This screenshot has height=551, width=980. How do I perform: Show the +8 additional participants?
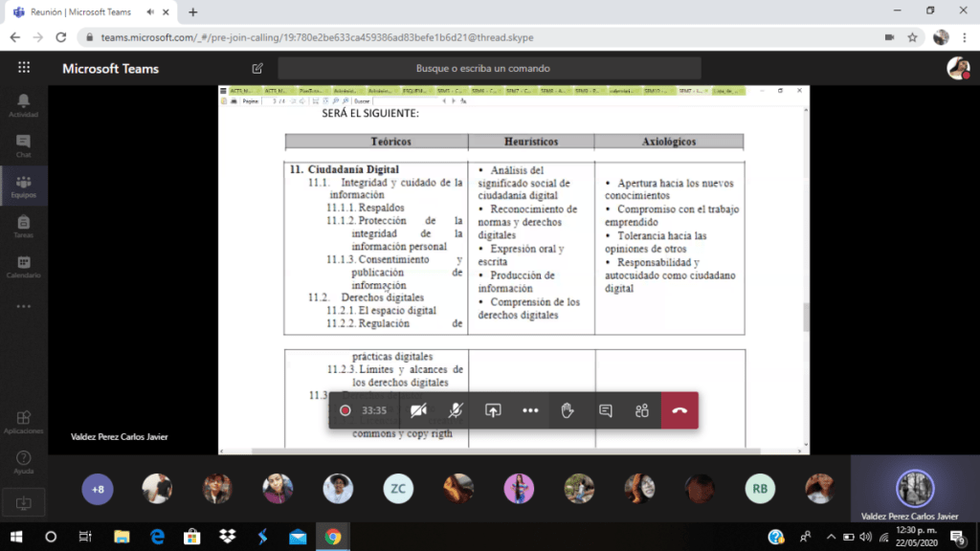coord(98,489)
